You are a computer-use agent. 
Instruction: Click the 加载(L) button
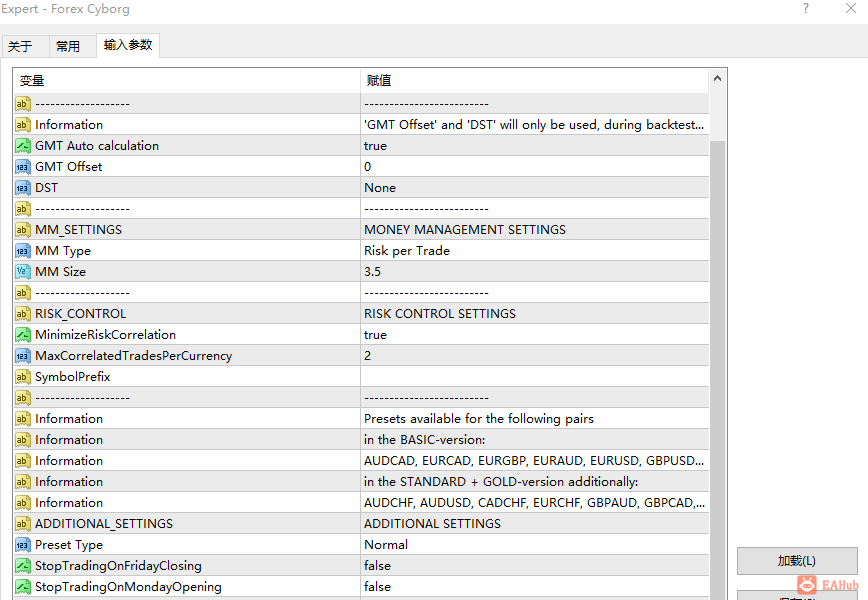point(797,561)
